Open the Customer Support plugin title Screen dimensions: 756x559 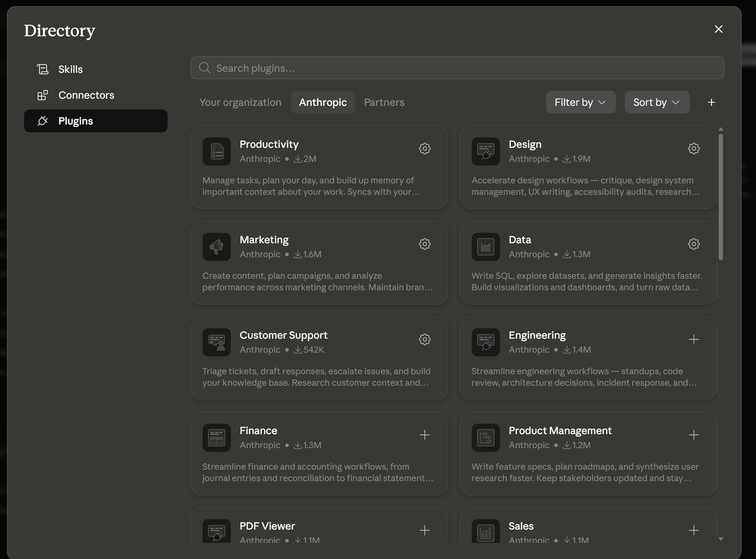point(283,335)
